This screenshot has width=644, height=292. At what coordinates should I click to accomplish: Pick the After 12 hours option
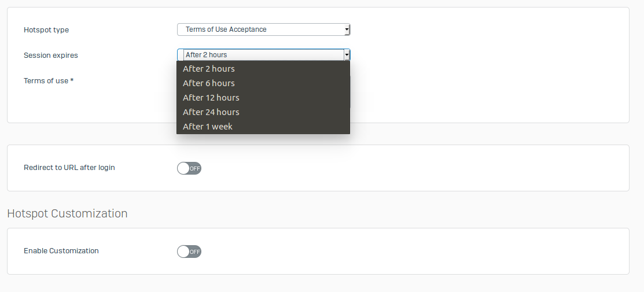211,98
